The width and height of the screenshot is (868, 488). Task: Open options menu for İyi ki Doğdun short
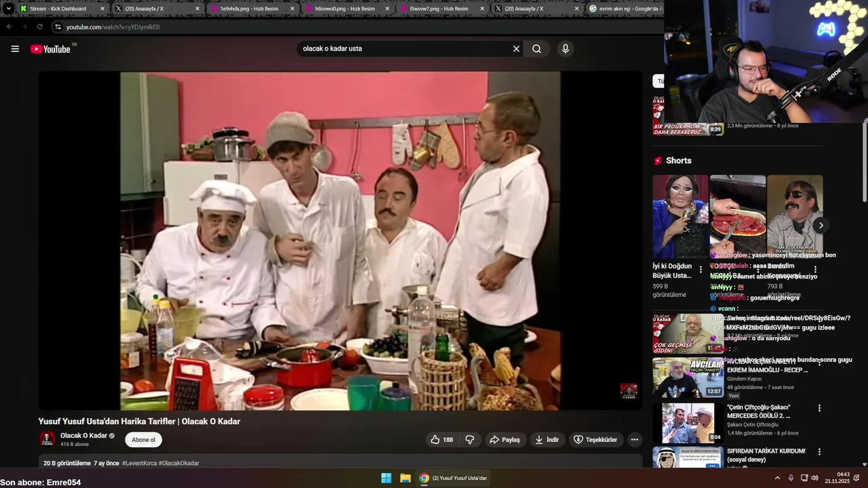point(701,269)
